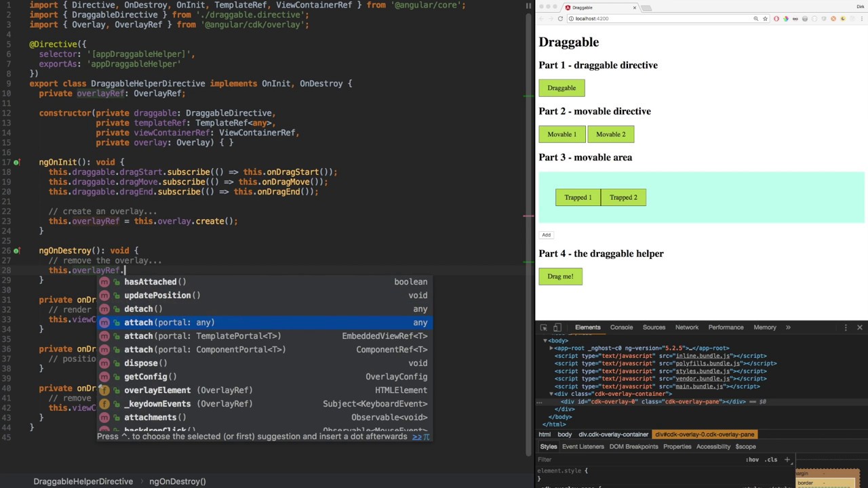Go back in the Chrome browser
This screenshot has width=868, height=488.
pos(541,18)
